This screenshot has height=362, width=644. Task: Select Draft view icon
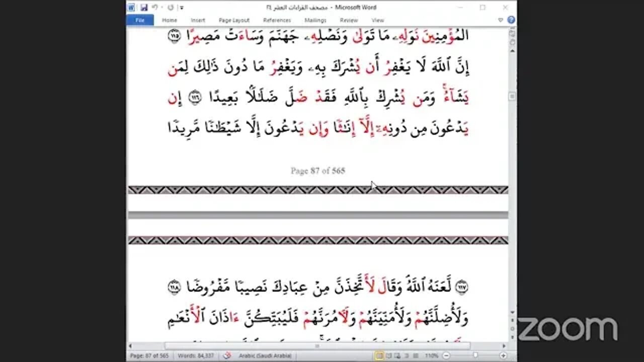(x=416, y=356)
